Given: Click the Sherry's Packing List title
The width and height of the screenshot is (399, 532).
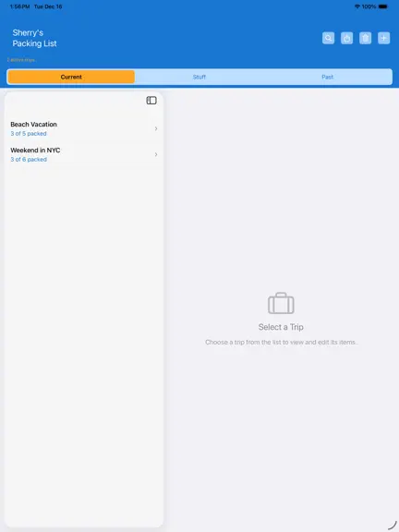Looking at the screenshot, I should (x=34, y=38).
